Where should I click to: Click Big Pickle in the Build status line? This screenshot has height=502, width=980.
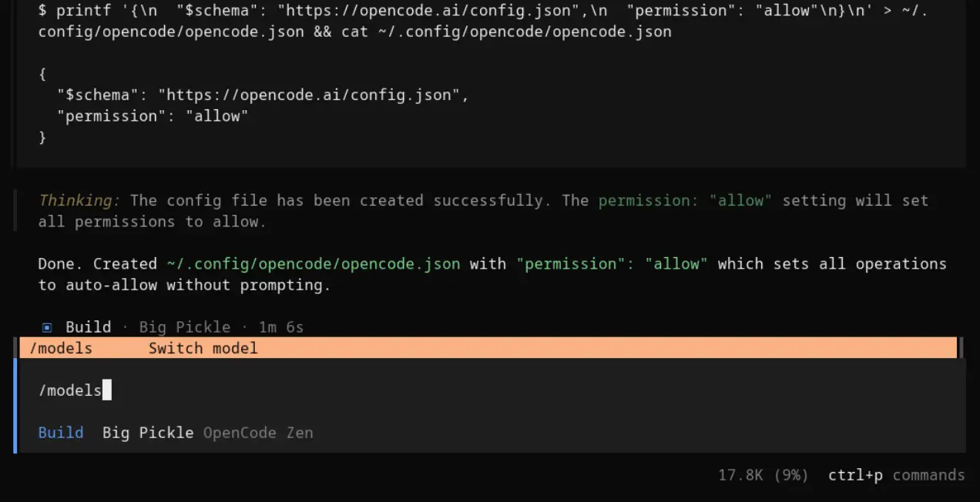[x=184, y=327]
